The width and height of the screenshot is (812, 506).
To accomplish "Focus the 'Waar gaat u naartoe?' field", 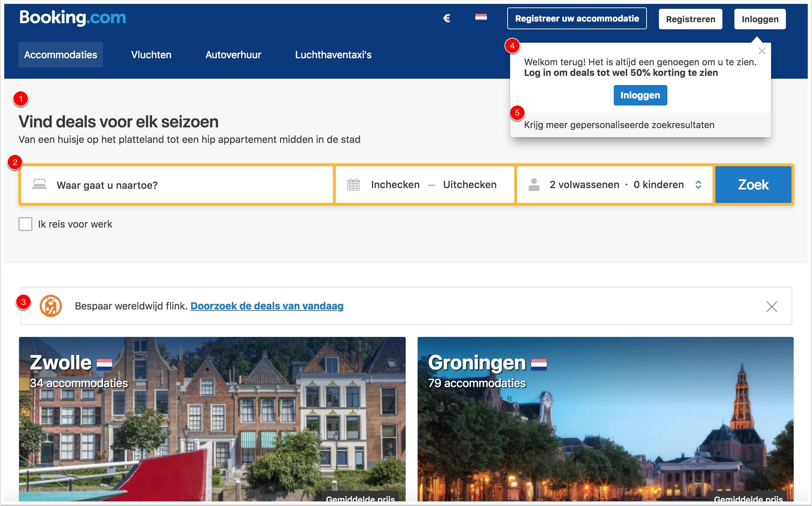I will [177, 185].
